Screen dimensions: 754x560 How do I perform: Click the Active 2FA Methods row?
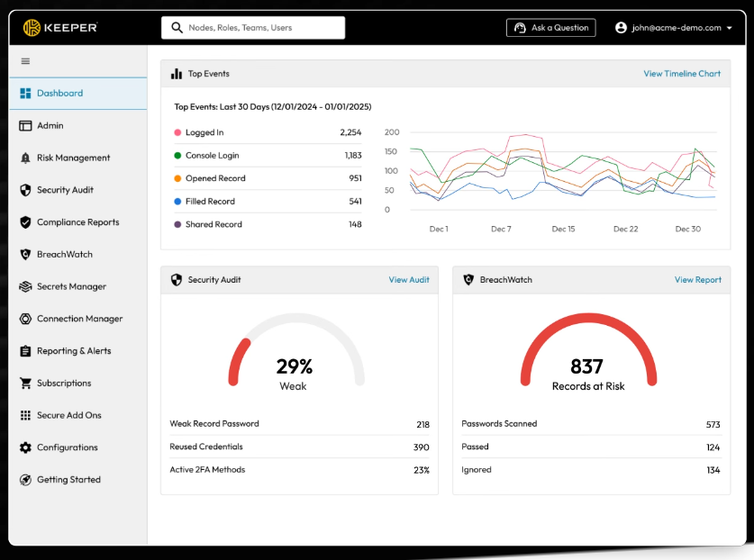click(x=299, y=470)
